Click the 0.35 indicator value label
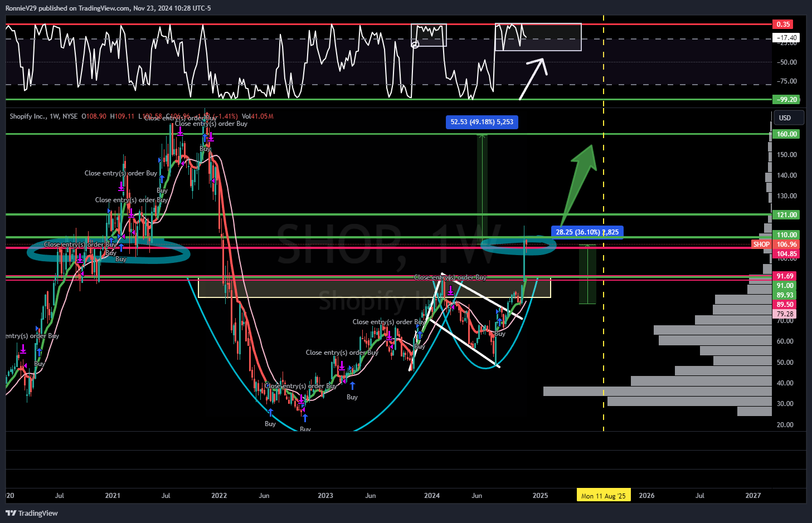 pyautogui.click(x=783, y=25)
